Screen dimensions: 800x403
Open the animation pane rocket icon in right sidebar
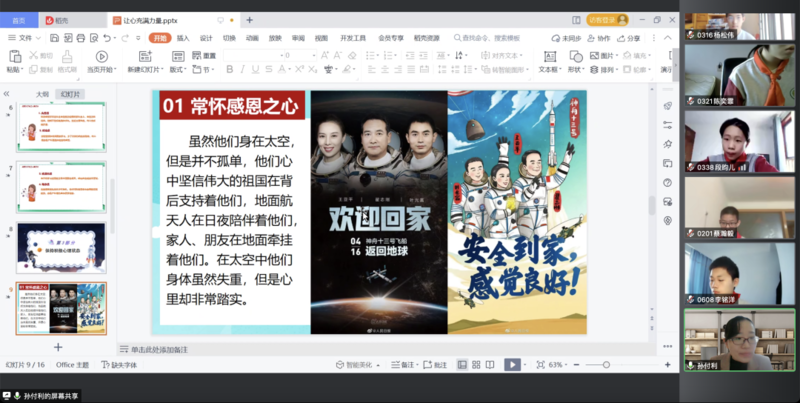[667, 106]
